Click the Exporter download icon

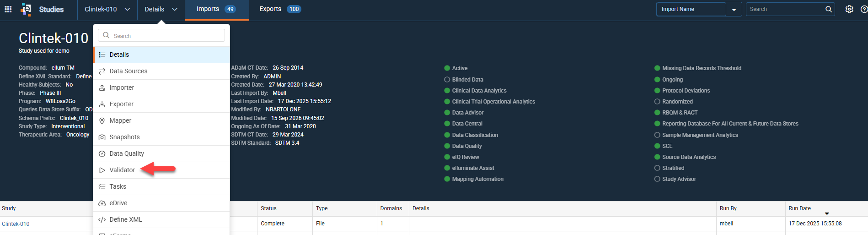click(102, 104)
